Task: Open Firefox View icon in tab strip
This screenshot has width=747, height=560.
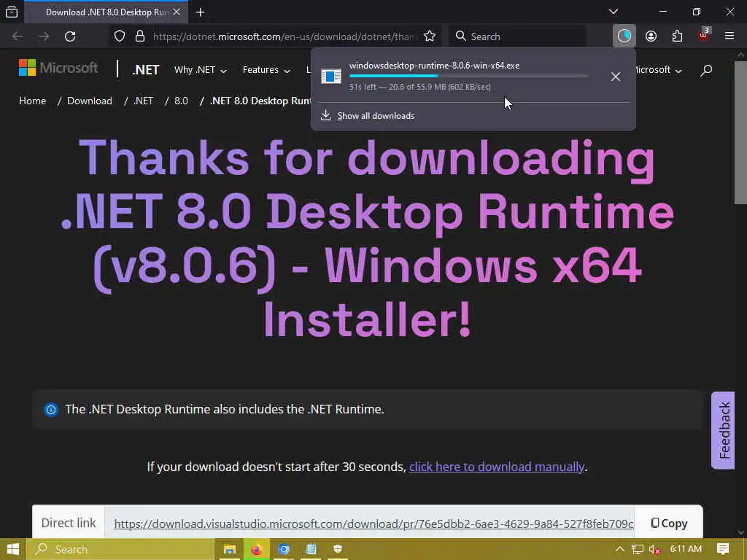Action: (x=12, y=12)
